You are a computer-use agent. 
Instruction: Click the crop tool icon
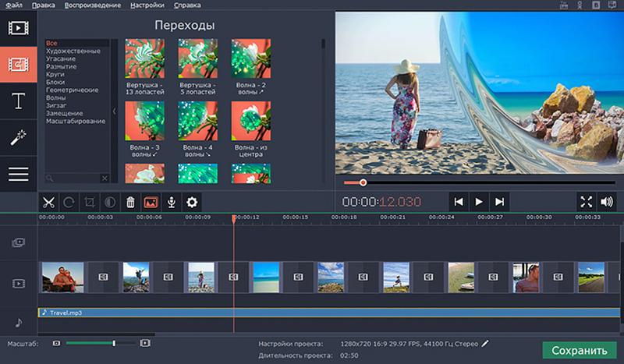click(x=90, y=202)
